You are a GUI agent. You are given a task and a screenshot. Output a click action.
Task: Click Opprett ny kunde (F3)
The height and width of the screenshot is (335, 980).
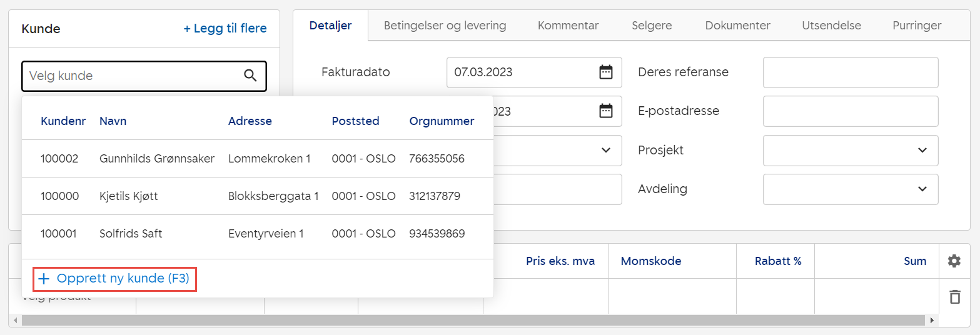114,279
